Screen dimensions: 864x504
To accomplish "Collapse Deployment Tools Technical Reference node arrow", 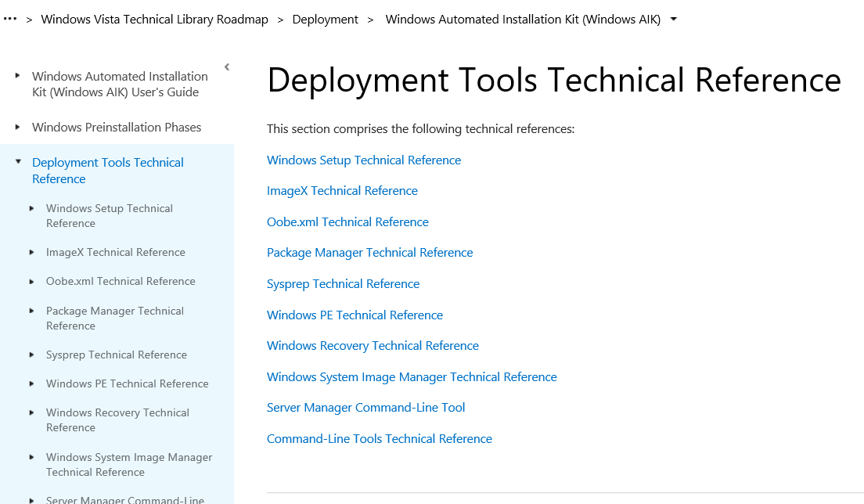I will click(18, 162).
